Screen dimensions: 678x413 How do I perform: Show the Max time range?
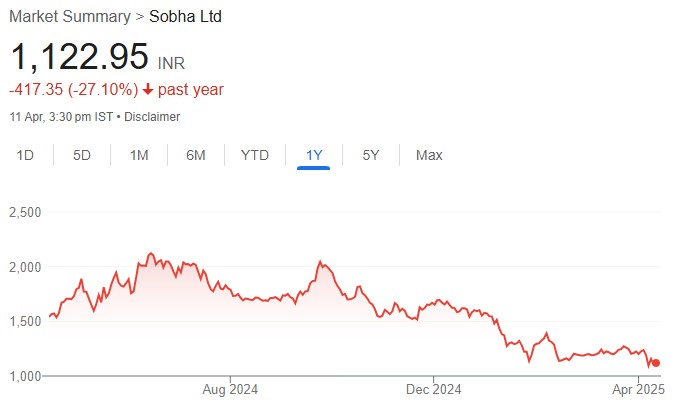pos(429,155)
